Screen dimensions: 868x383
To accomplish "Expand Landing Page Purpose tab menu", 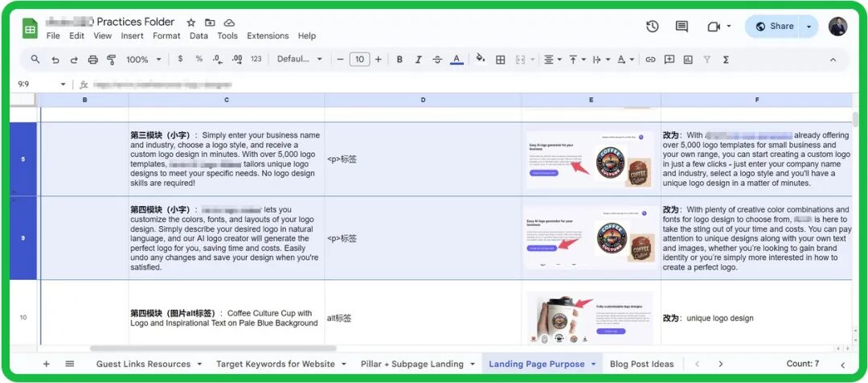I will click(593, 364).
